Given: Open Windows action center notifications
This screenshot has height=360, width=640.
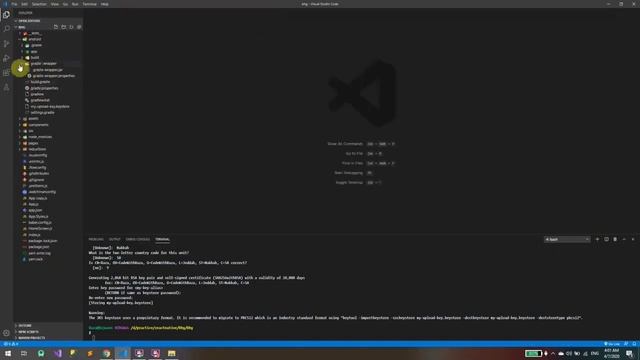Looking at the screenshot, I should (x=629, y=353).
